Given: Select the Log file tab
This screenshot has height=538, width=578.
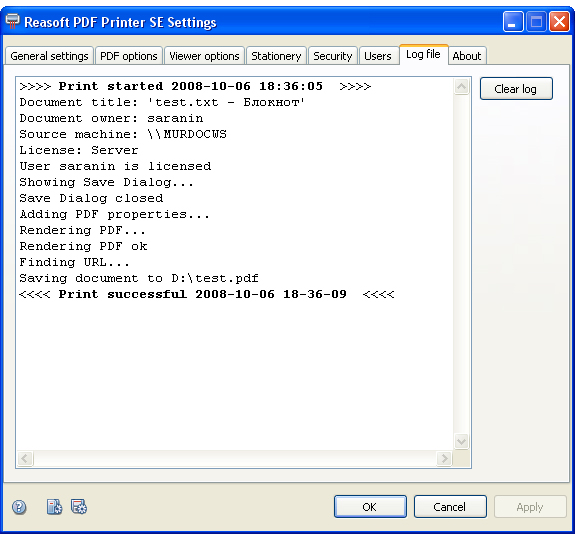Looking at the screenshot, I should click(x=424, y=55).
